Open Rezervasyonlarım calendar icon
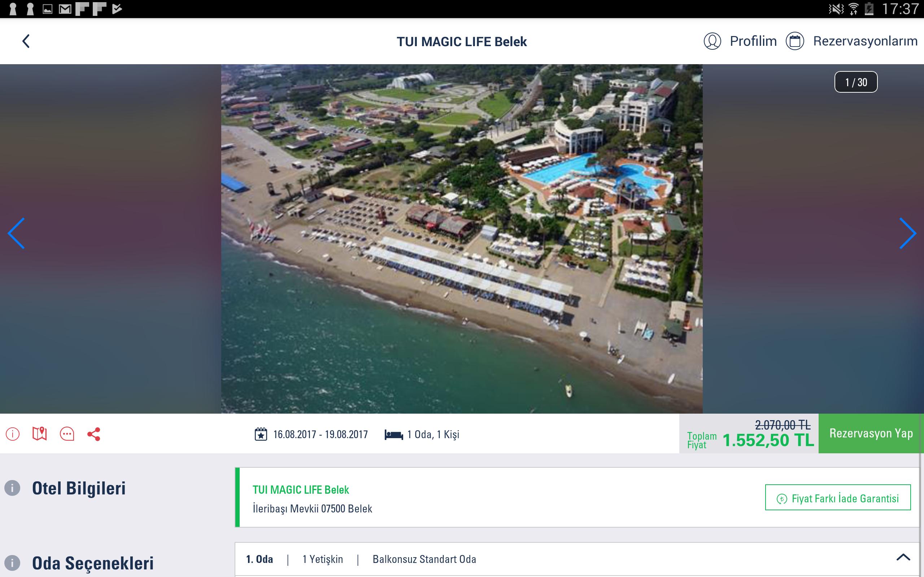Screen dimensions: 924x577 [795, 41]
